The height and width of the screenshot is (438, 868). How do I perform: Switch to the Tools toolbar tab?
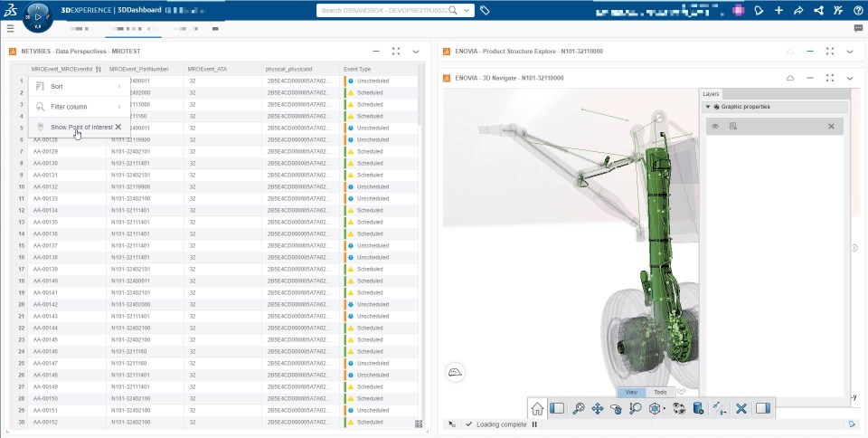point(660,392)
